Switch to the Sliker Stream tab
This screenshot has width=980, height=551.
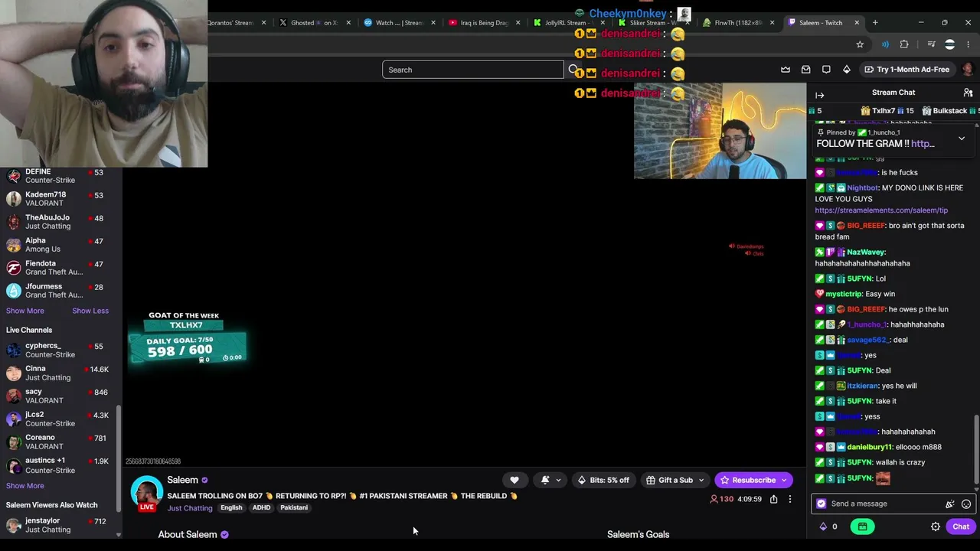click(653, 23)
